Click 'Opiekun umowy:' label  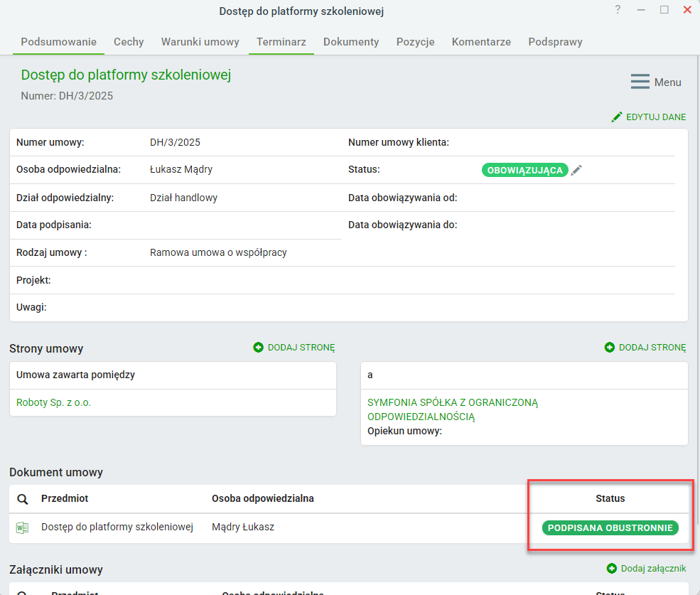pyautogui.click(x=404, y=431)
